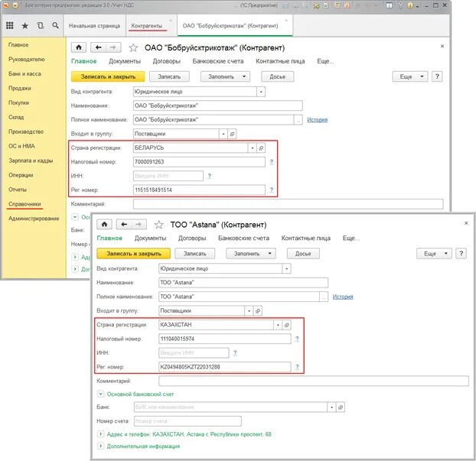Add Бобруйсктрикотаж to favorites star
Screen dimensions: 476x461
[x=133, y=47]
